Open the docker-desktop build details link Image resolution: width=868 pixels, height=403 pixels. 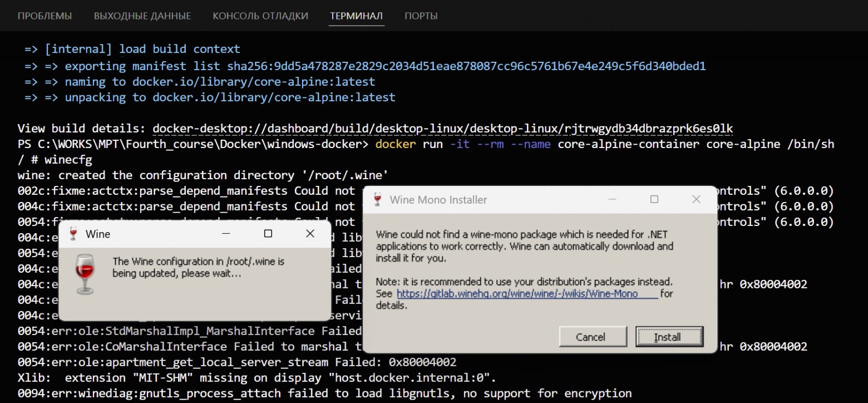[443, 129]
